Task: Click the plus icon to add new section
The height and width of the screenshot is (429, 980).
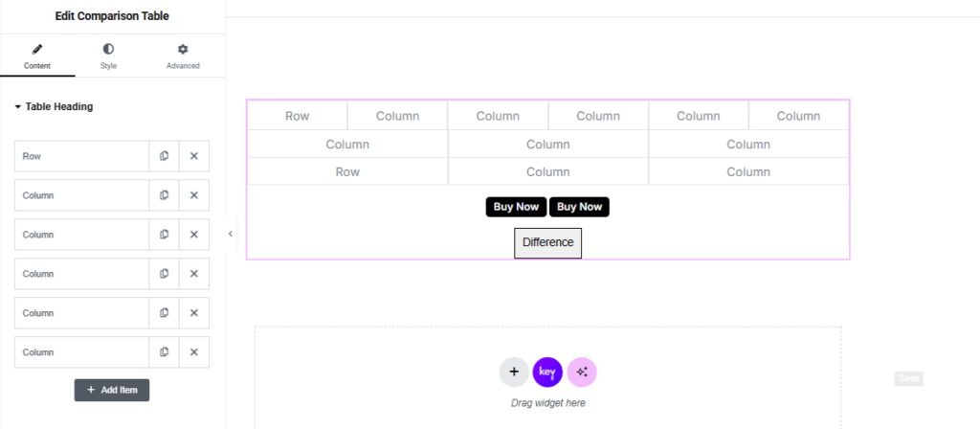Action: 514,373
